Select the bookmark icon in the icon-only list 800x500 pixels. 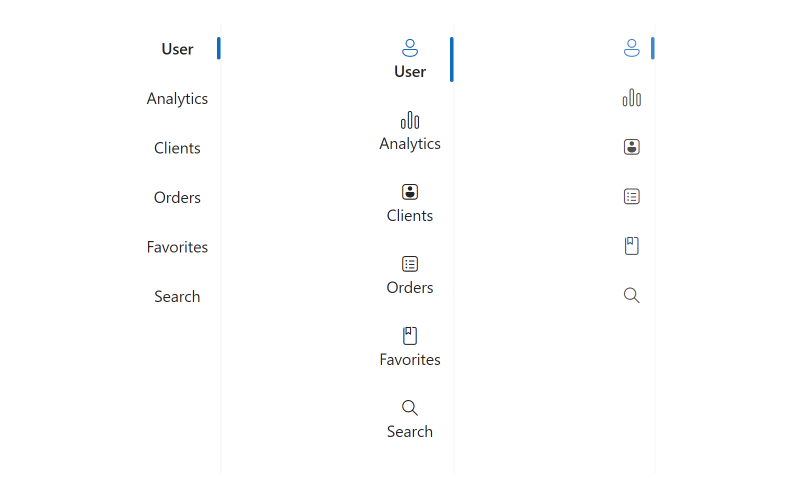pos(631,246)
